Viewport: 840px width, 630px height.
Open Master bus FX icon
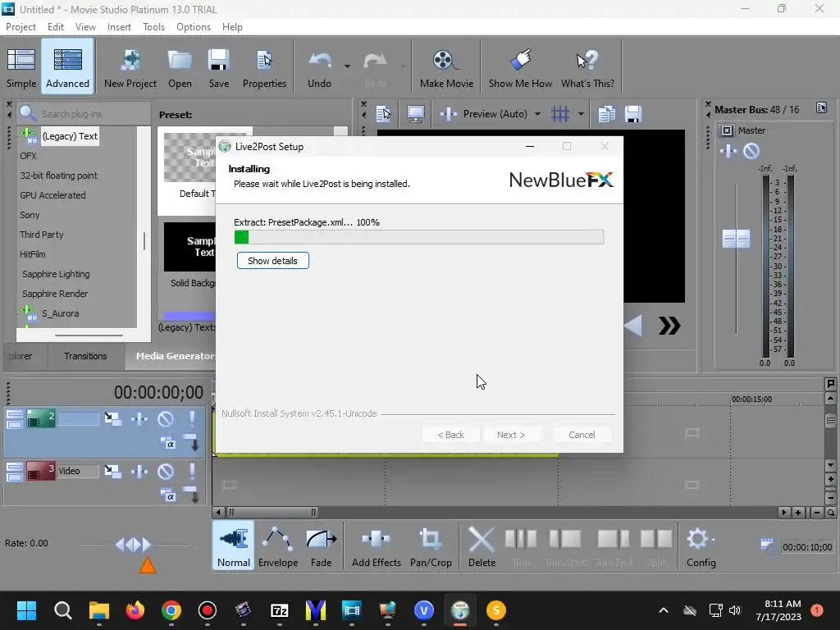[x=728, y=151]
